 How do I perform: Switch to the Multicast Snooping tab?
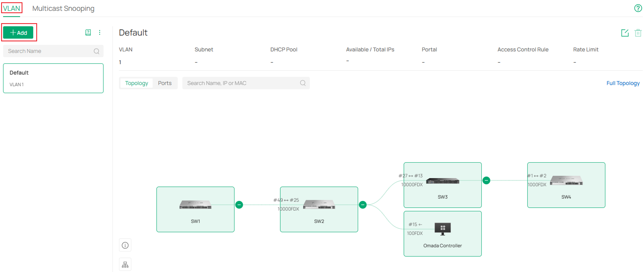click(63, 8)
